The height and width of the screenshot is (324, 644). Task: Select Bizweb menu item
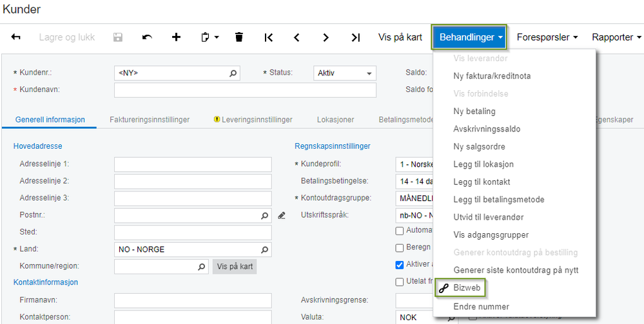pyautogui.click(x=467, y=289)
